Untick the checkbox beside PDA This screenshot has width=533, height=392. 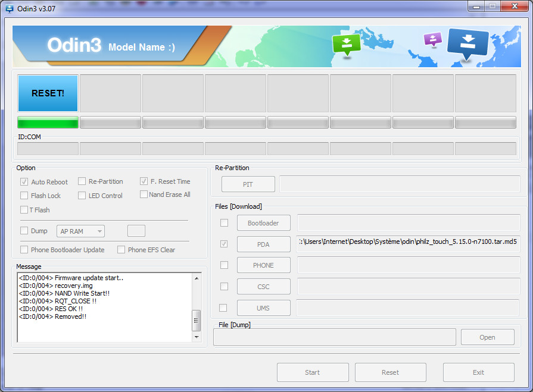[x=224, y=244]
